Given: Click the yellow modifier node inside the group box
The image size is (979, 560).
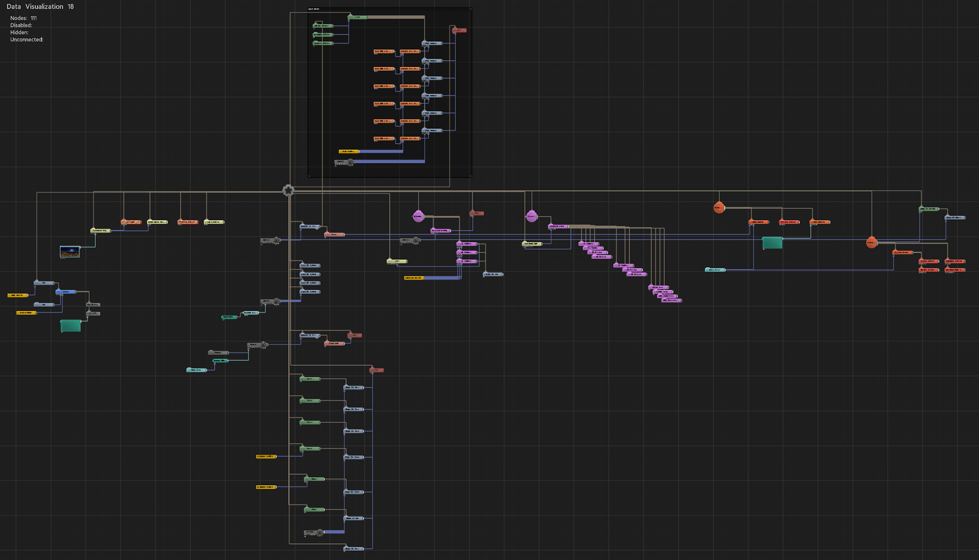Looking at the screenshot, I should 349,151.
